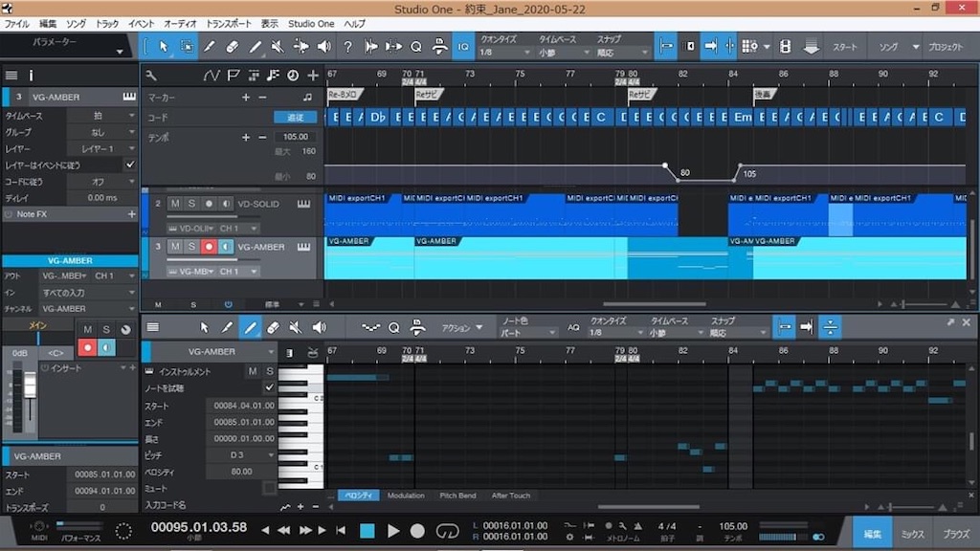Viewport: 980px width, 551px height.
Task: Select the Bend tool in top toolbar
Action: click(x=301, y=47)
